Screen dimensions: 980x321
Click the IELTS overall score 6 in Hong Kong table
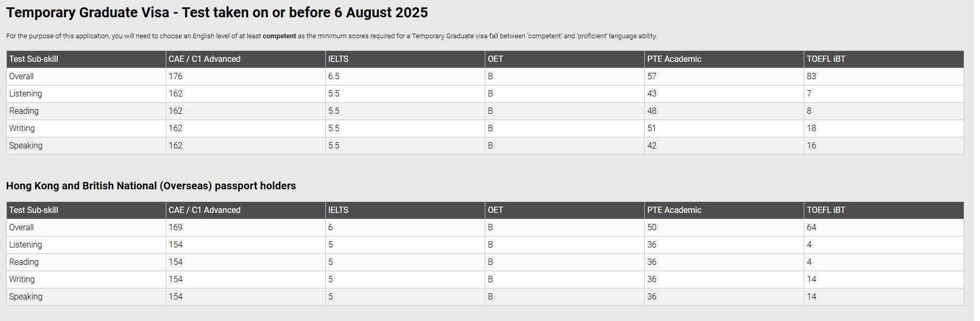coord(331,228)
